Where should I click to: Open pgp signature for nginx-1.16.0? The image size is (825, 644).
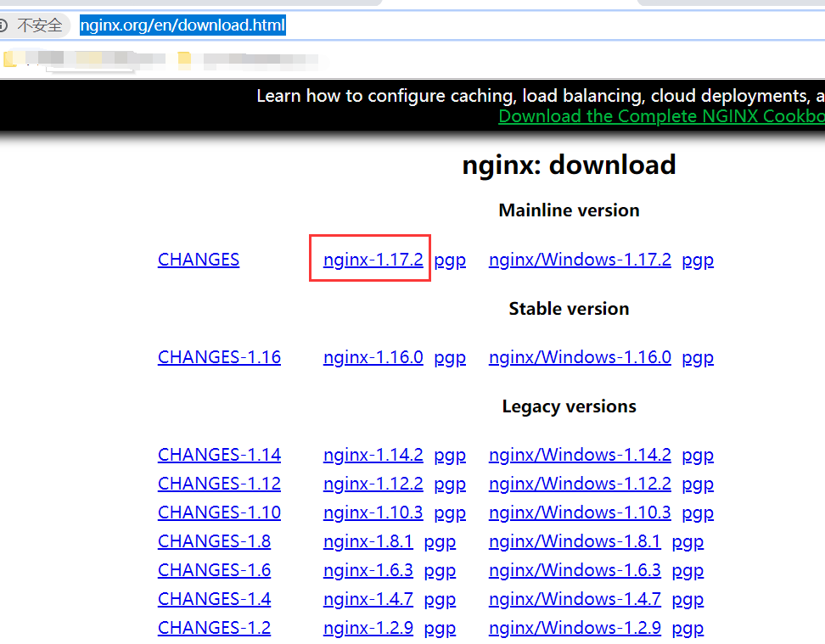click(450, 359)
